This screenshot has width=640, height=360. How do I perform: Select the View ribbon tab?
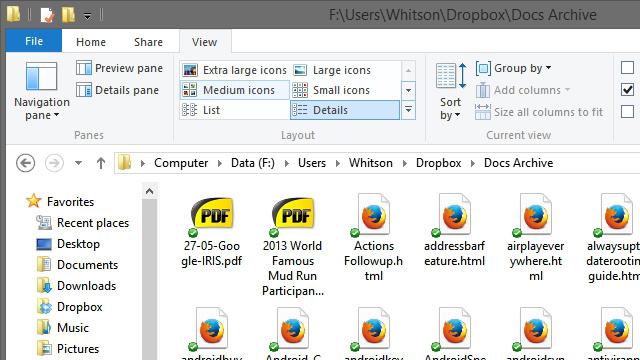click(205, 42)
